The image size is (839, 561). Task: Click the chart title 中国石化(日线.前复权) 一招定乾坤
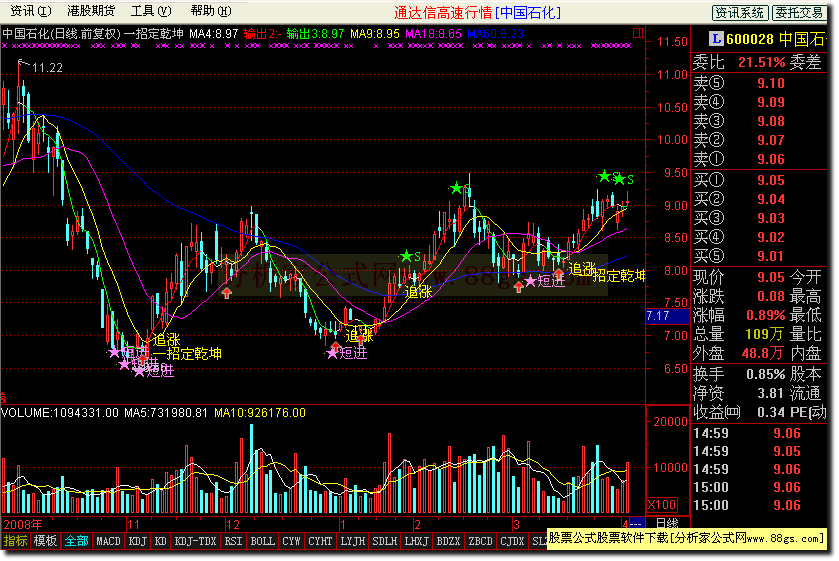93,34
